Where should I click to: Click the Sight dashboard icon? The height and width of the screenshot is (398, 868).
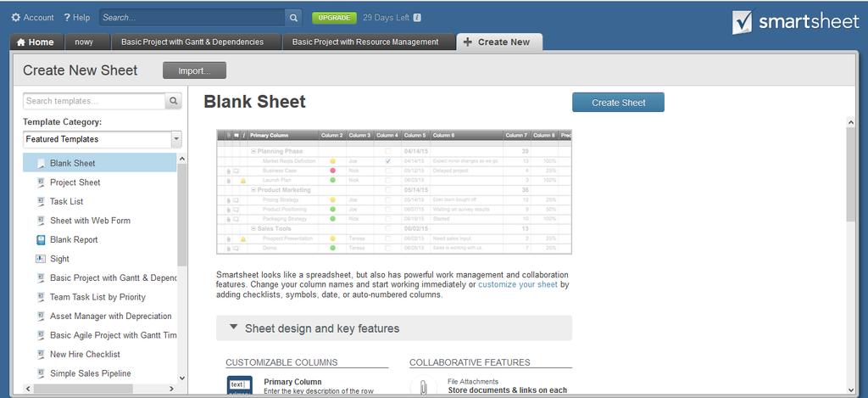coord(41,259)
